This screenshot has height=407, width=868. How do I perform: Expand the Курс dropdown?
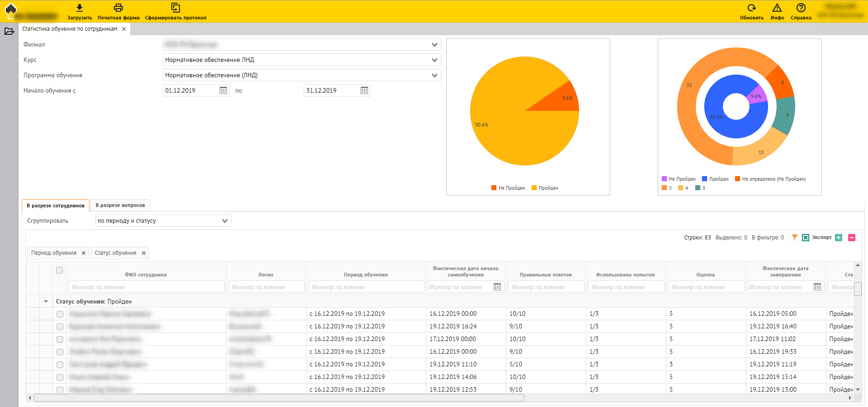[434, 60]
